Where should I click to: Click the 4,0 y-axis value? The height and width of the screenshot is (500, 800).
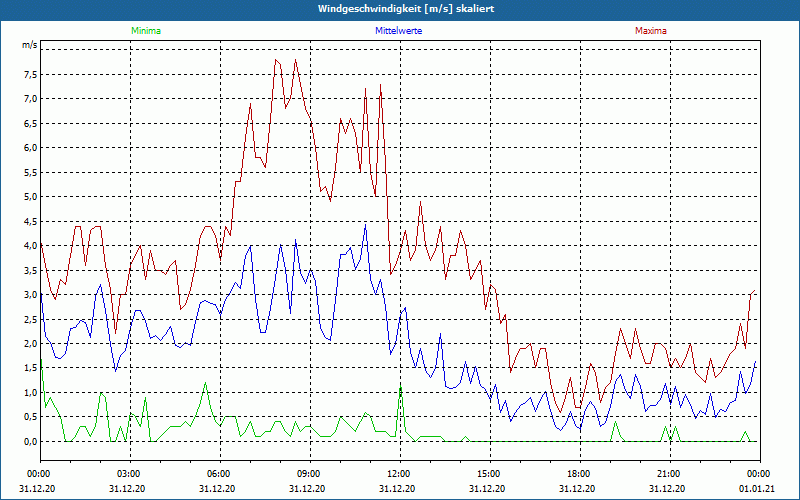pyautogui.click(x=31, y=246)
